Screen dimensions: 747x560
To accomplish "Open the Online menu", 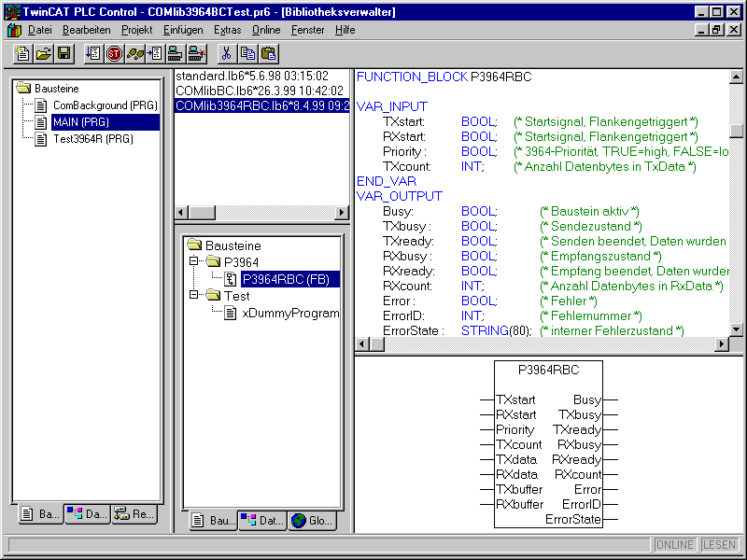I will tap(266, 30).
